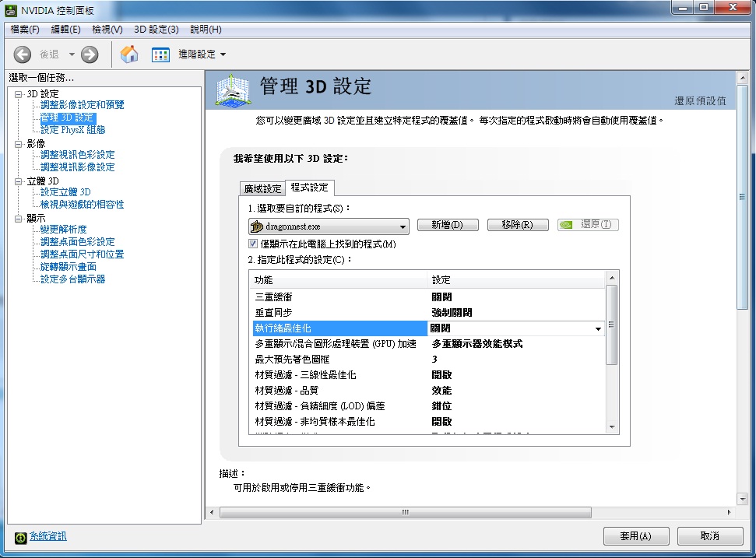Select the 材質過濾 - 非均質樣本最佳化 row
Screen dimensions: 756x558
428,422
